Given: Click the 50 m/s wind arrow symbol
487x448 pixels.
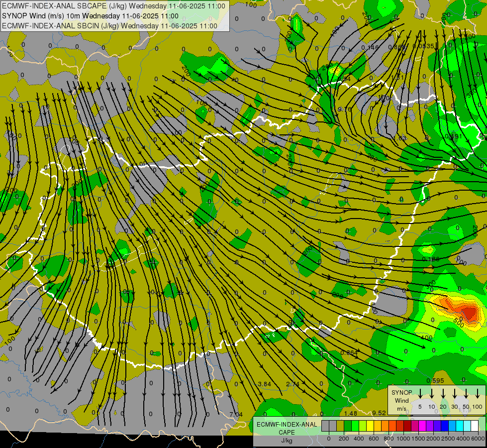Looking at the screenshot, I should (466, 393).
